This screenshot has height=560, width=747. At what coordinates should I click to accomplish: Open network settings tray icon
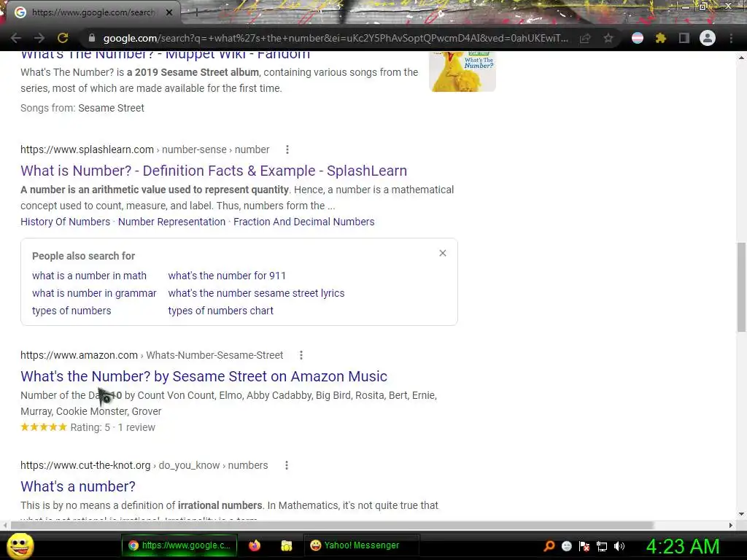tap(602, 546)
